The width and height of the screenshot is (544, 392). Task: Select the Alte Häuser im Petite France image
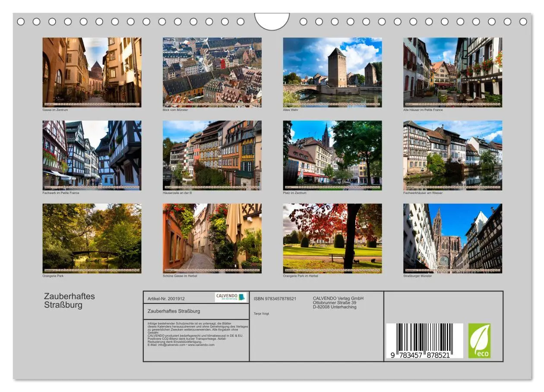pyautogui.click(x=452, y=71)
